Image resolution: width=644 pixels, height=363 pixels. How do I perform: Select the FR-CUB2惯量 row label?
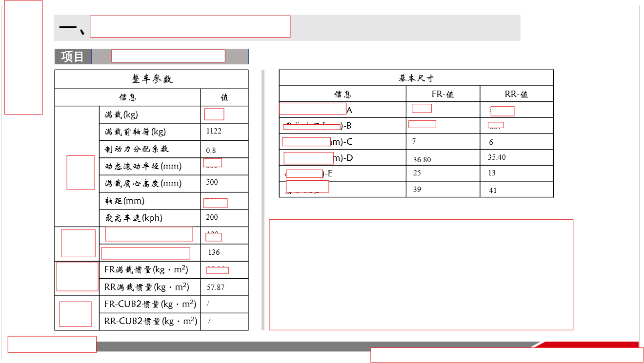[x=150, y=304]
